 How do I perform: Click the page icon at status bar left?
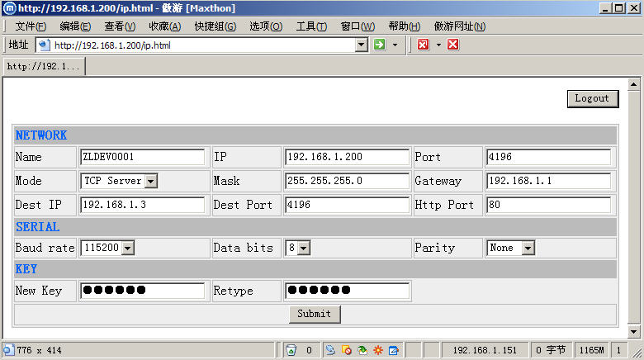point(8,350)
